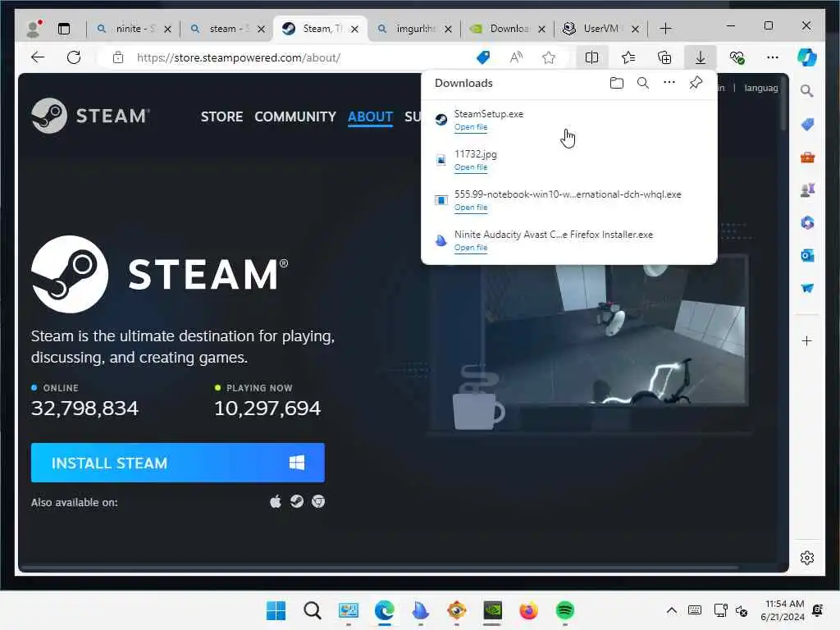Image resolution: width=840 pixels, height=630 pixels.
Task: Open Windows Start menu
Action: click(276, 610)
